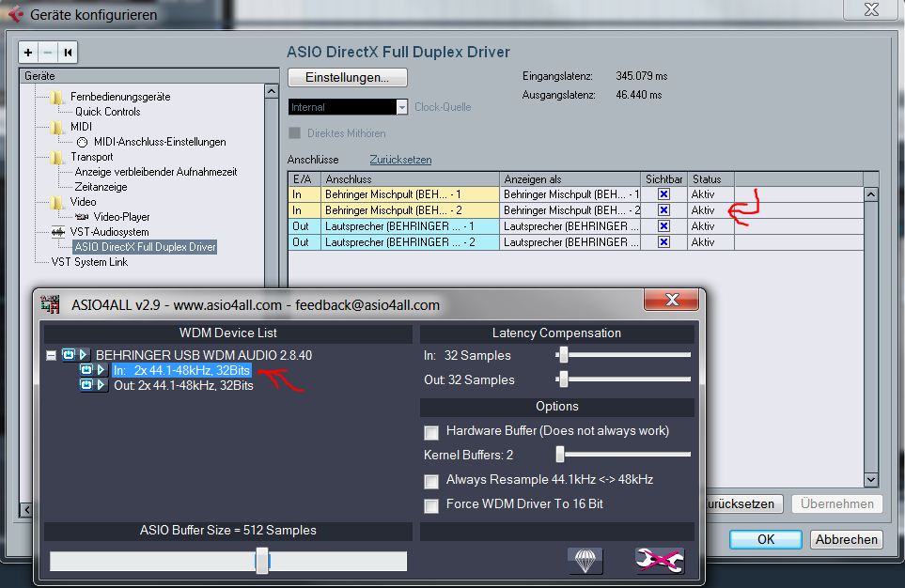
Task: Click the Abbrechen button
Action: point(846,539)
